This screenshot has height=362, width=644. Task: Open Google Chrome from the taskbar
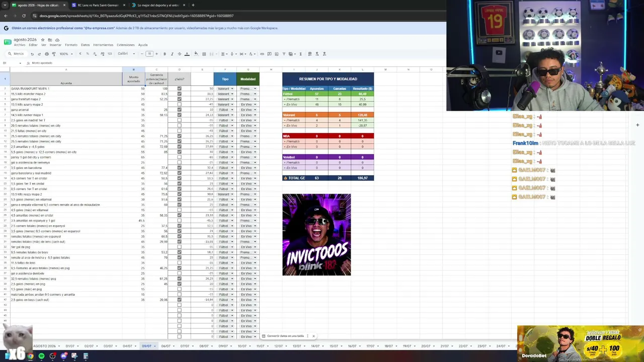coord(30,356)
